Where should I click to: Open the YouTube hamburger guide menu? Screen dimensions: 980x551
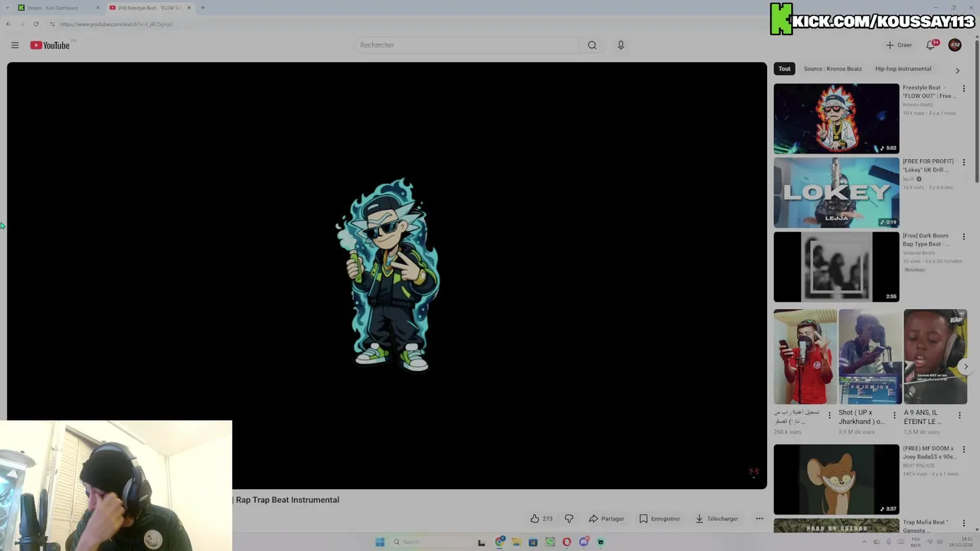click(x=15, y=45)
